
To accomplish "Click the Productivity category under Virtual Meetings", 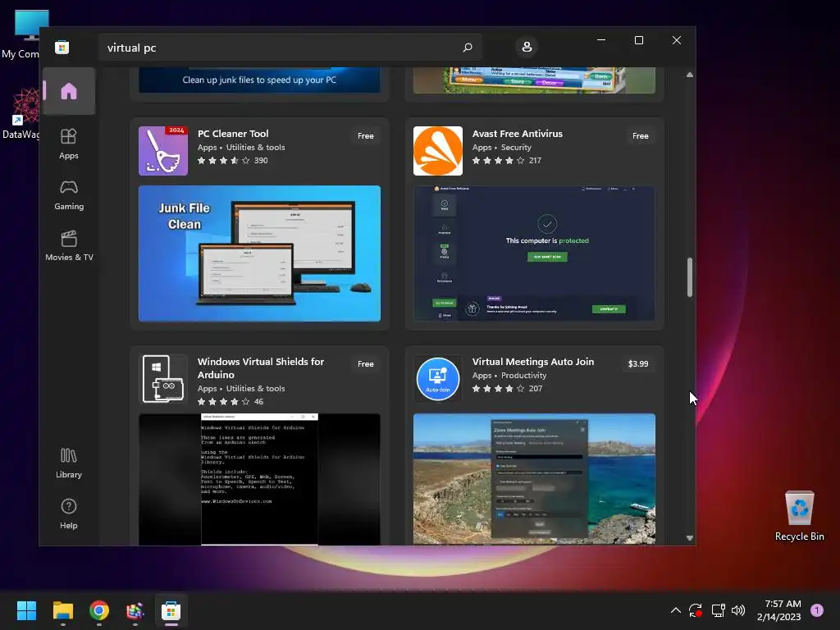I will [523, 376].
